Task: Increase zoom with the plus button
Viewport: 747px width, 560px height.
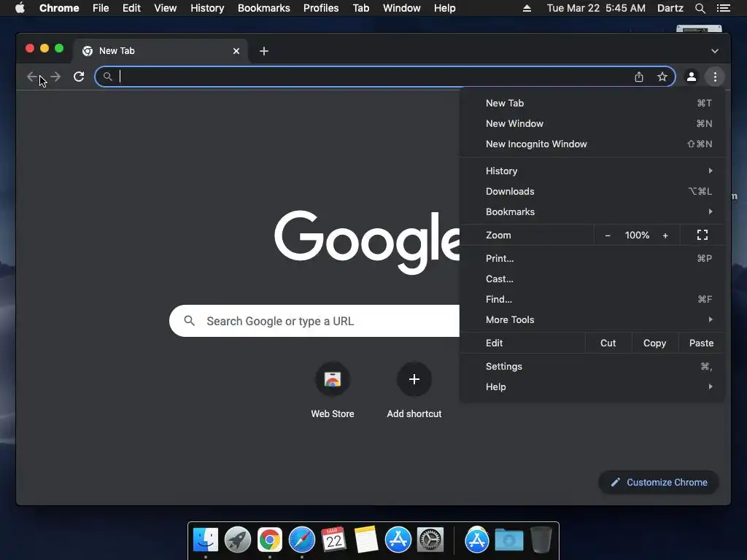Action: click(x=665, y=236)
